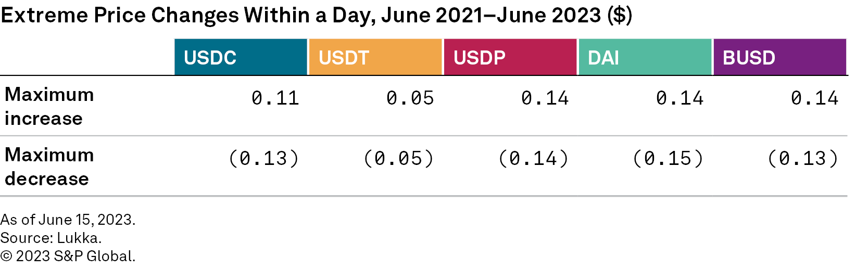Click the red USDP column header
Viewport: 868px width, 269px height.
coord(510,57)
